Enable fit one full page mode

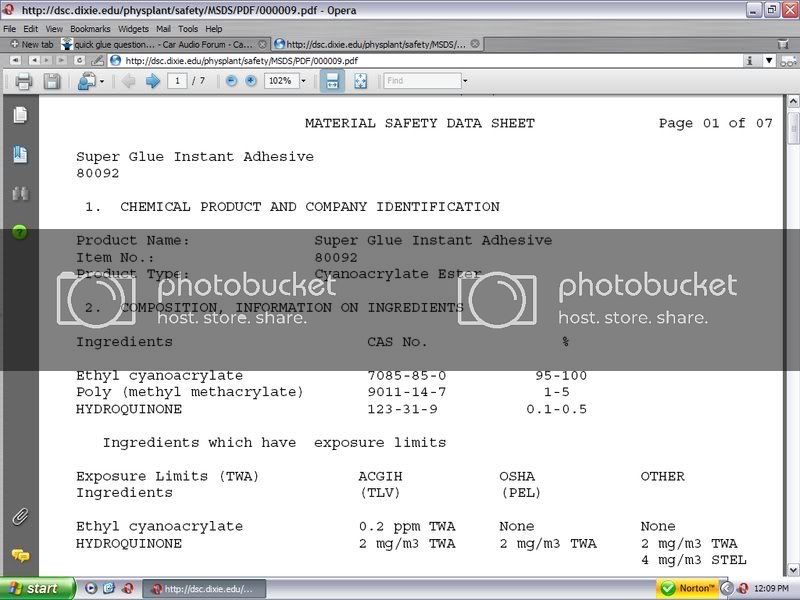(360, 81)
